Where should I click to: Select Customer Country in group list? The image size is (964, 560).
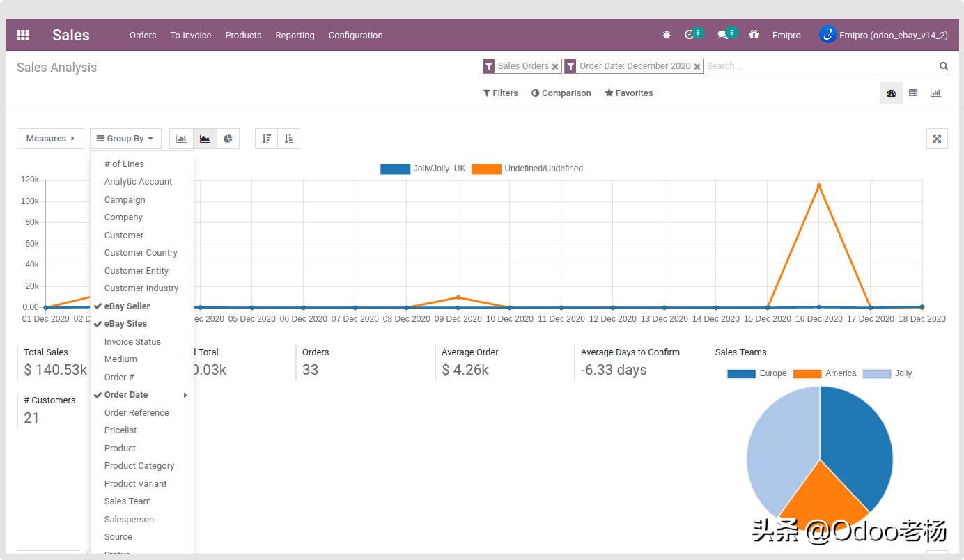pyautogui.click(x=142, y=253)
